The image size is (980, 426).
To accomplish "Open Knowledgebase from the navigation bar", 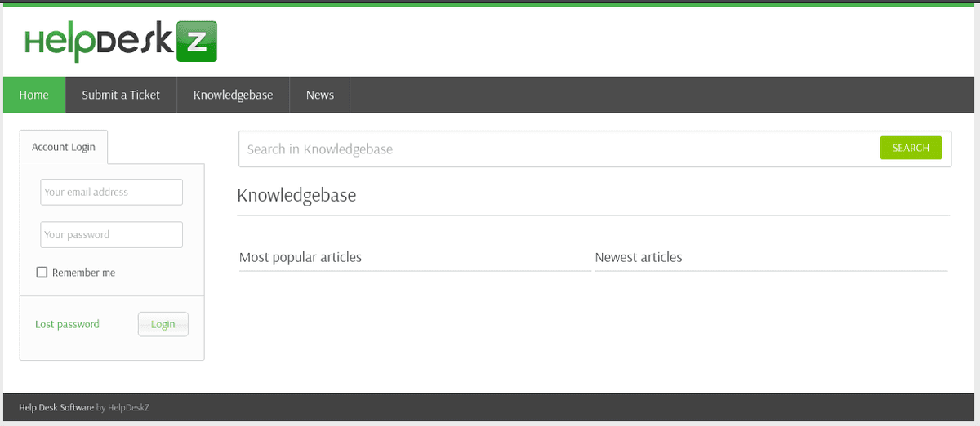I will tap(233, 95).
